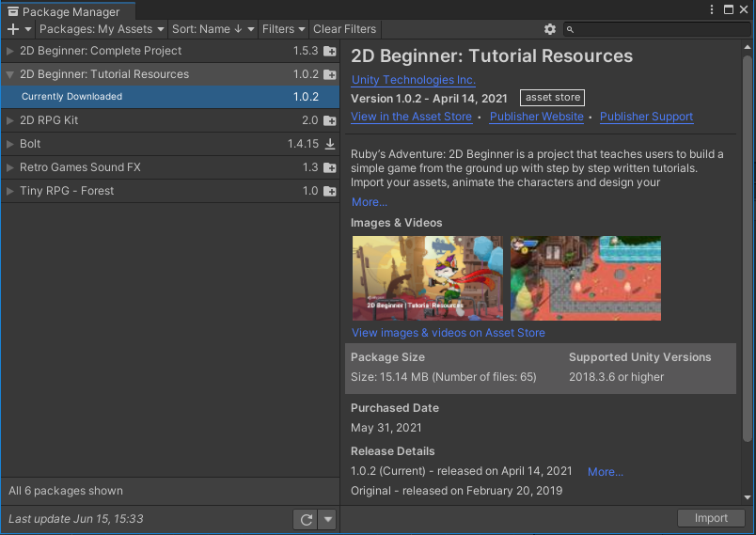756x535 pixels.
Task: Refresh the package list with the reload icon
Action: click(x=306, y=519)
